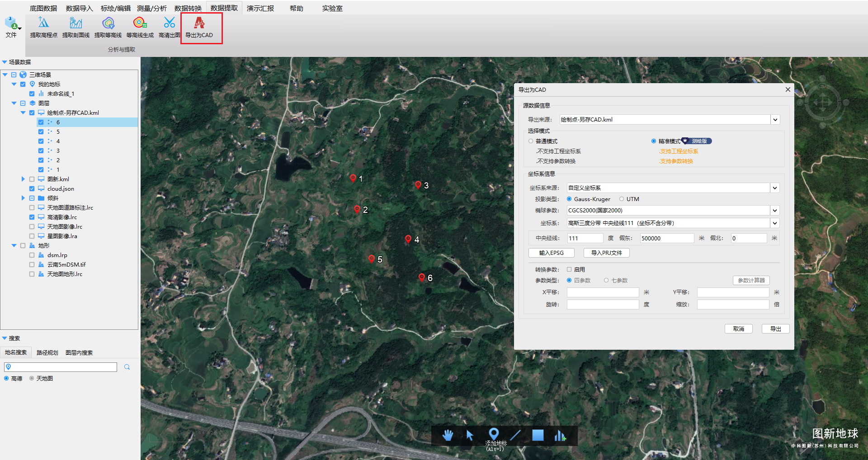
Task: Click the 导入PRJ文件 button
Action: tap(606, 253)
